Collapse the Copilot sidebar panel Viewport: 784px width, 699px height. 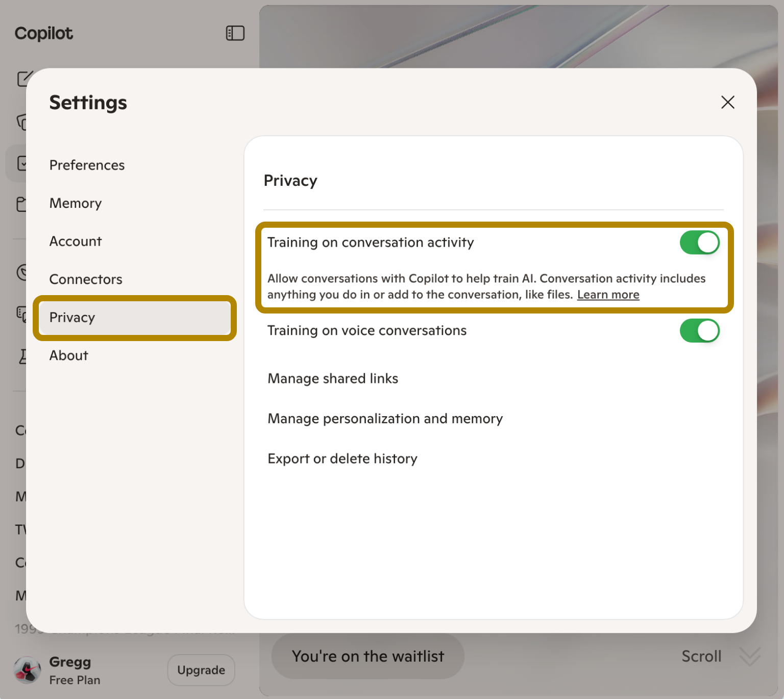[x=235, y=33]
